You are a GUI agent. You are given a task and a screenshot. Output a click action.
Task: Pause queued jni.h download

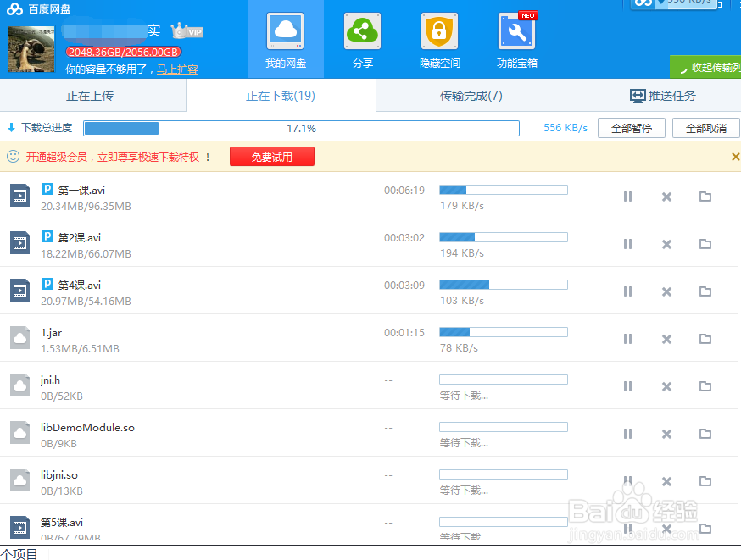pyautogui.click(x=627, y=386)
